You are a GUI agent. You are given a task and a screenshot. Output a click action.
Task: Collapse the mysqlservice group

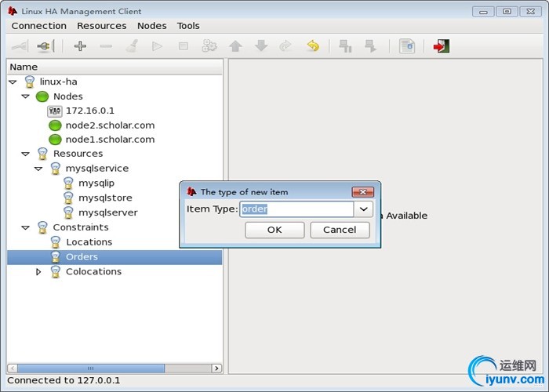tap(38, 169)
